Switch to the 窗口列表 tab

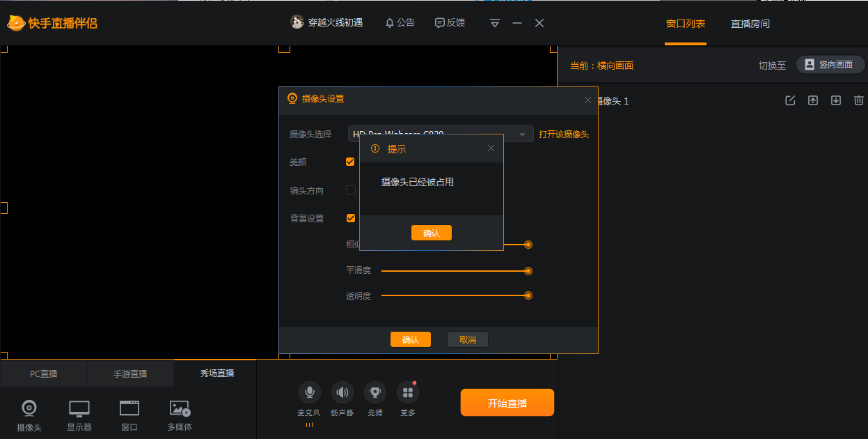pos(686,24)
